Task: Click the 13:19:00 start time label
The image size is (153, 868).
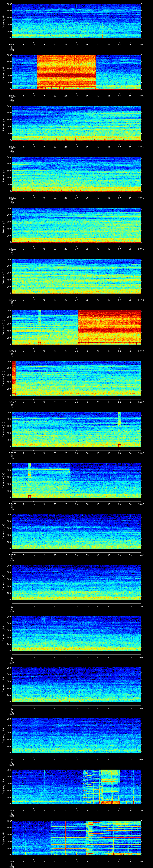Action: click(x=12, y=249)
